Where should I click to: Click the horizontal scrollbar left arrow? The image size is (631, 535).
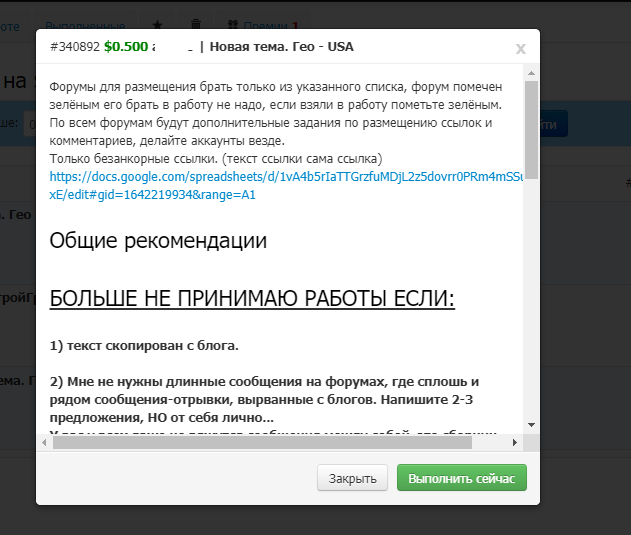point(45,441)
